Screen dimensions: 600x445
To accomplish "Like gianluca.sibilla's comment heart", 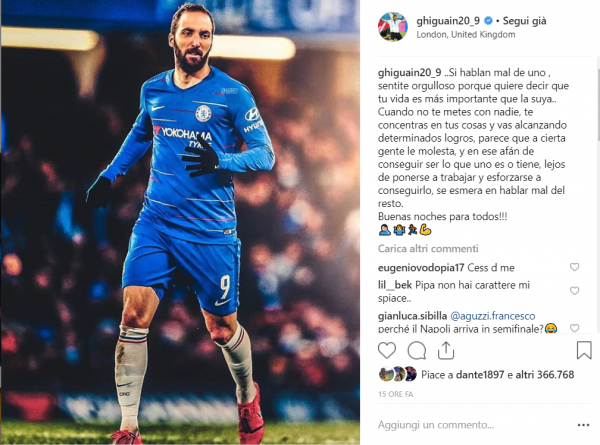I will coord(574,328).
